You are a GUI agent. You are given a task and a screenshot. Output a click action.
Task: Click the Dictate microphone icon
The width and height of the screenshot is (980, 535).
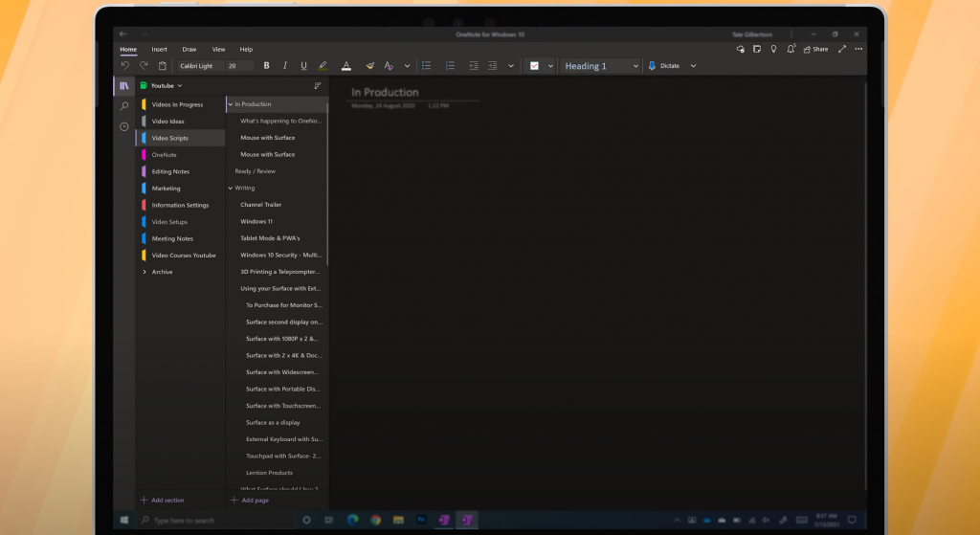[x=652, y=66]
